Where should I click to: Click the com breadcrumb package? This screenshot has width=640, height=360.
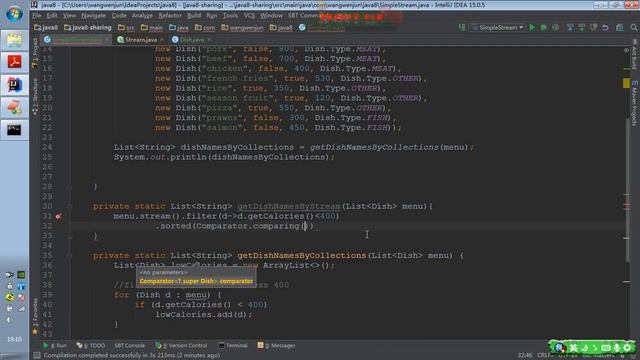(205, 27)
